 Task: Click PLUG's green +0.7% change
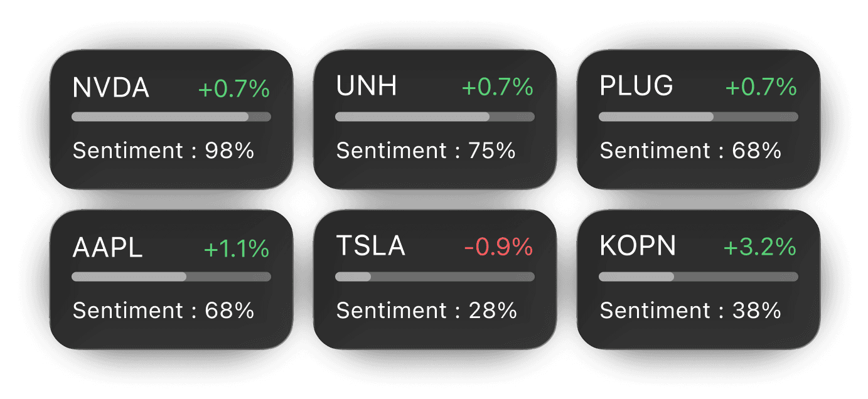coord(761,88)
